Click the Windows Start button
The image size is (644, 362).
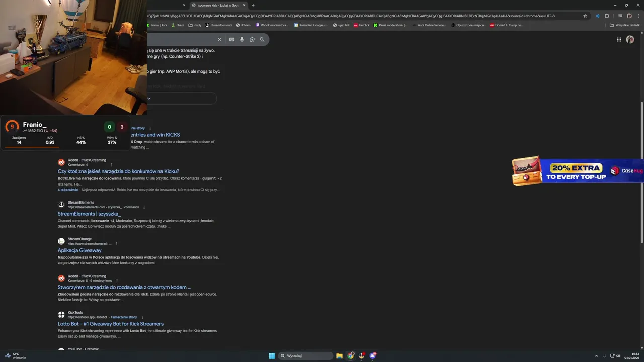point(272,356)
